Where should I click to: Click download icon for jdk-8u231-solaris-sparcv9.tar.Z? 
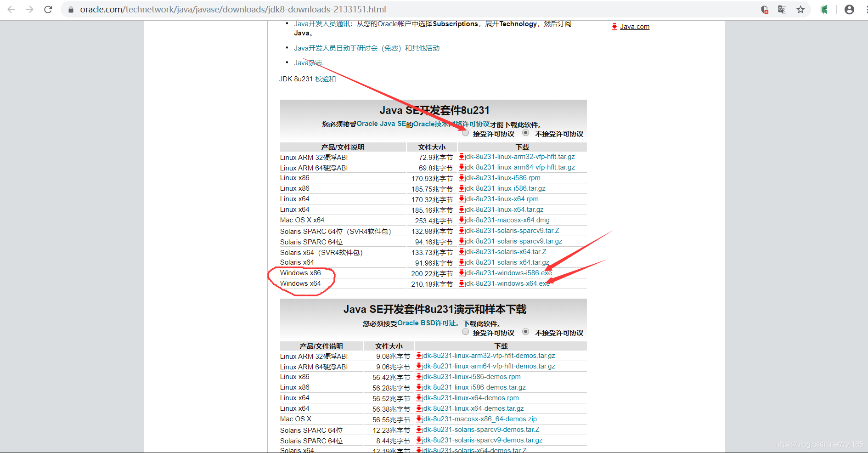click(x=462, y=231)
